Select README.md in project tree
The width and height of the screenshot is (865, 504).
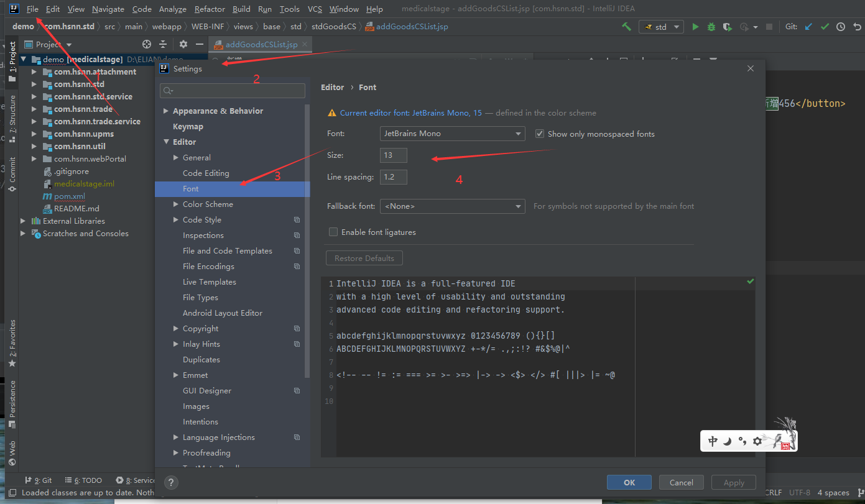tap(76, 209)
